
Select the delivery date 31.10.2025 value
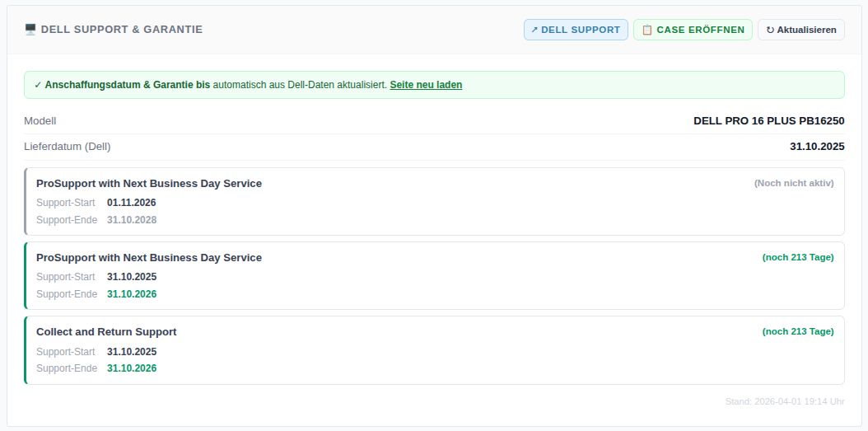(817, 147)
